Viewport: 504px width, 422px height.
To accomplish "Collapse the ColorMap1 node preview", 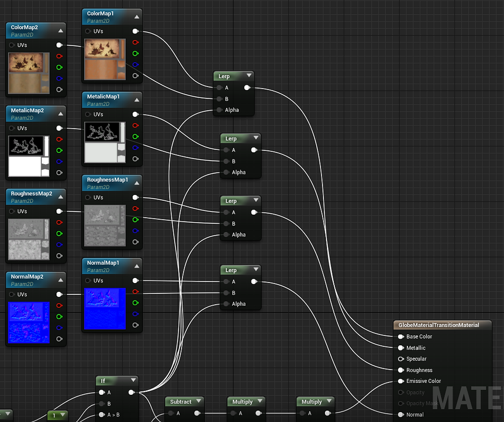I will tap(137, 16).
